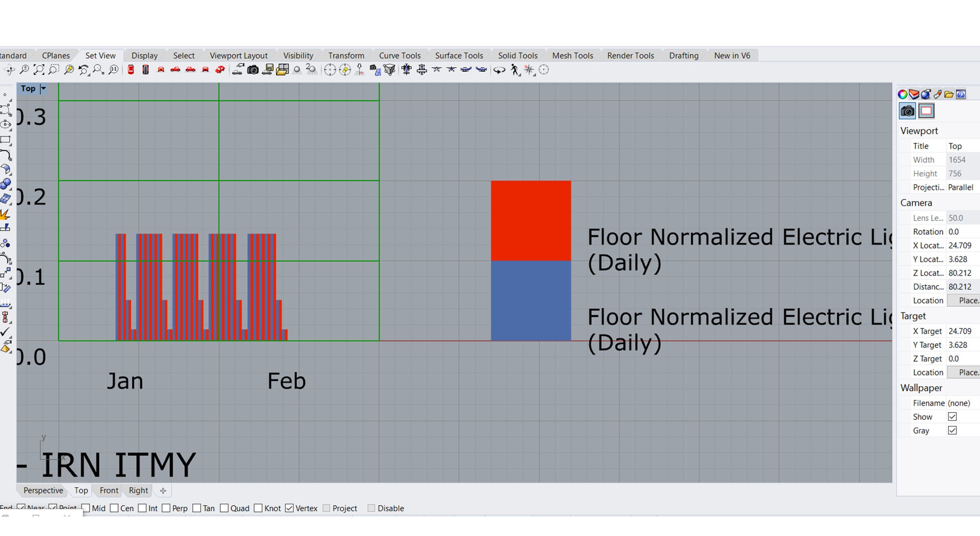This screenshot has height=536, width=980.
Task: Click the Perspective View red car icon
Action: [220, 70]
